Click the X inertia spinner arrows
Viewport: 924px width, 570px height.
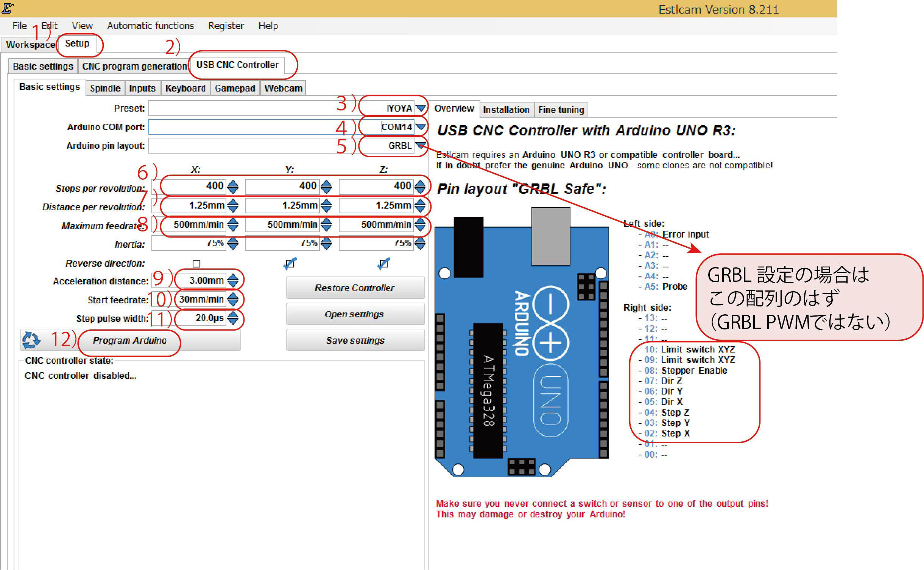tap(233, 243)
